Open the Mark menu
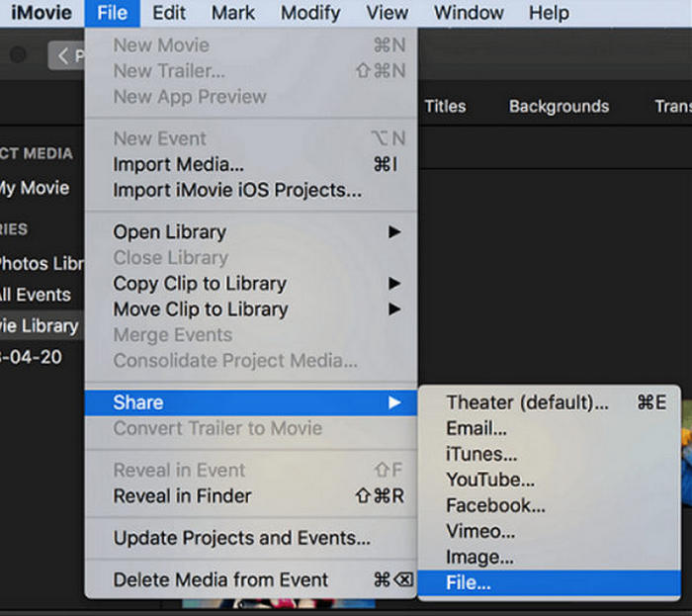The height and width of the screenshot is (616, 692). pos(233,13)
